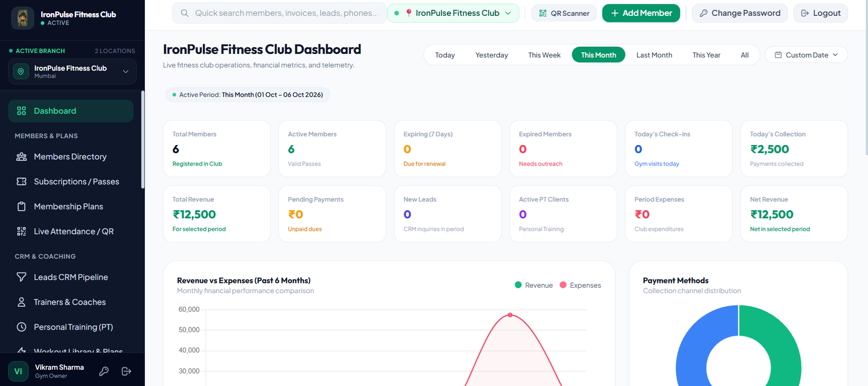The height and width of the screenshot is (386, 868).
Task: Open Personal Training (PT)
Action: (x=71, y=327)
